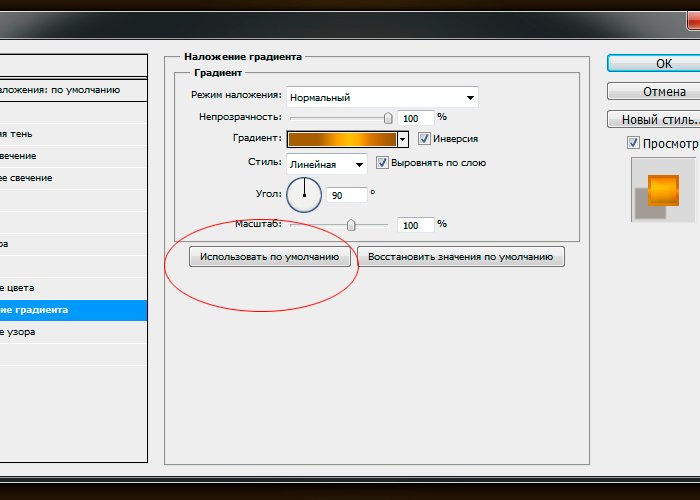Click the Непрозрачность value field
Viewport: 700px width, 500px height.
point(415,118)
